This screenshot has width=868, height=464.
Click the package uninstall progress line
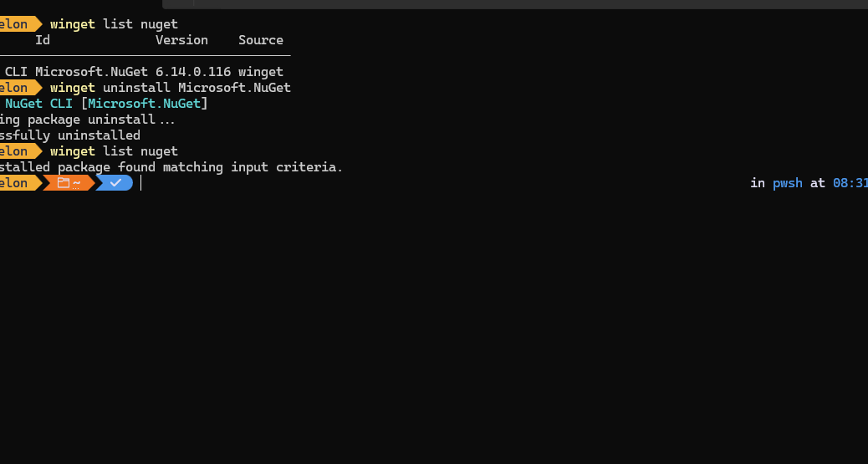[x=88, y=120]
